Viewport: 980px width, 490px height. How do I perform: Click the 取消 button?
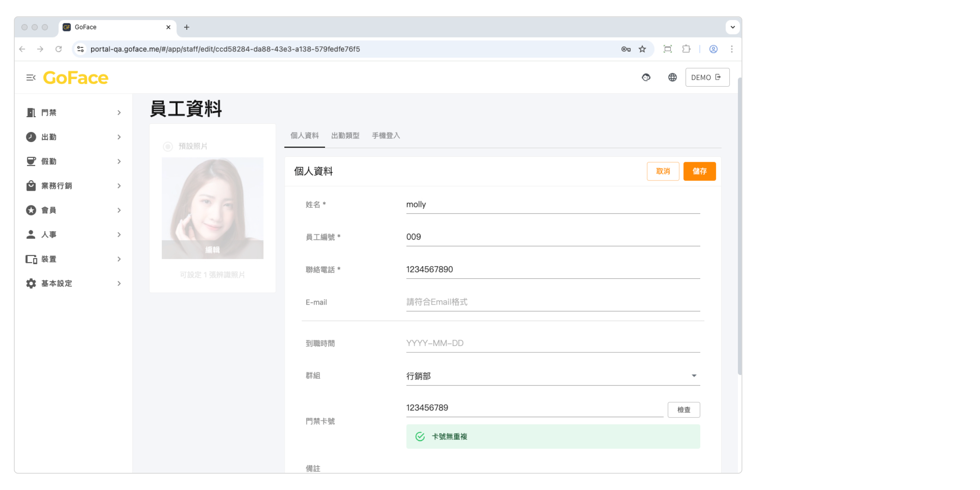[x=663, y=171]
